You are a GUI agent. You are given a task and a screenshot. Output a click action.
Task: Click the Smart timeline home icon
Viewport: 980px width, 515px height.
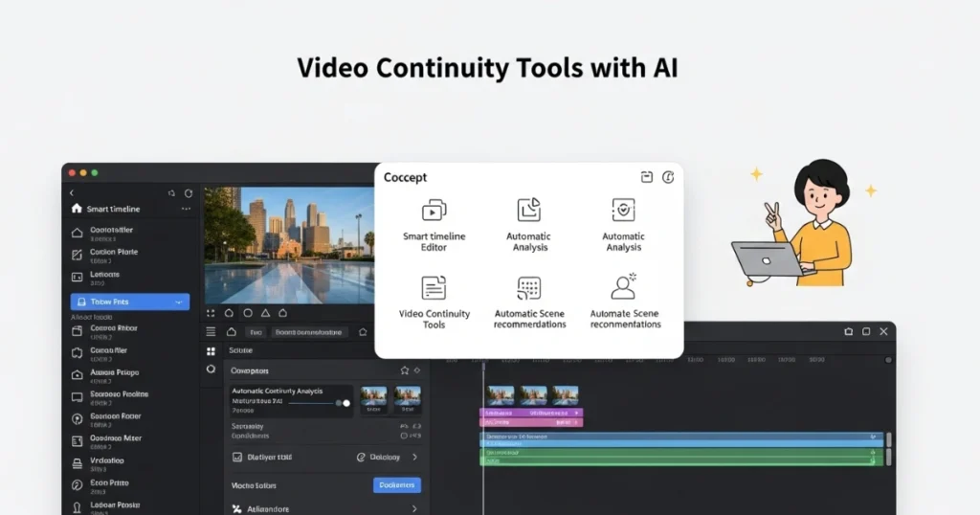[x=77, y=209]
